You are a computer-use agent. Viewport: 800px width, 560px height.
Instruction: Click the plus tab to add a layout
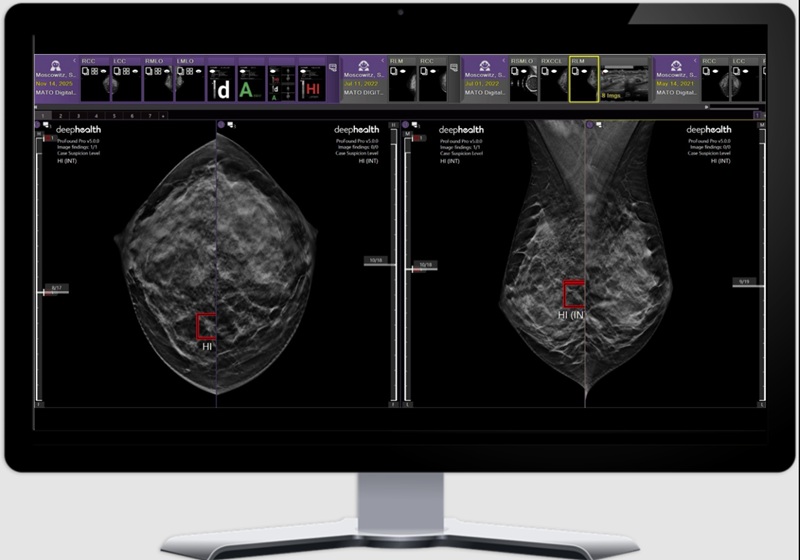click(163, 116)
